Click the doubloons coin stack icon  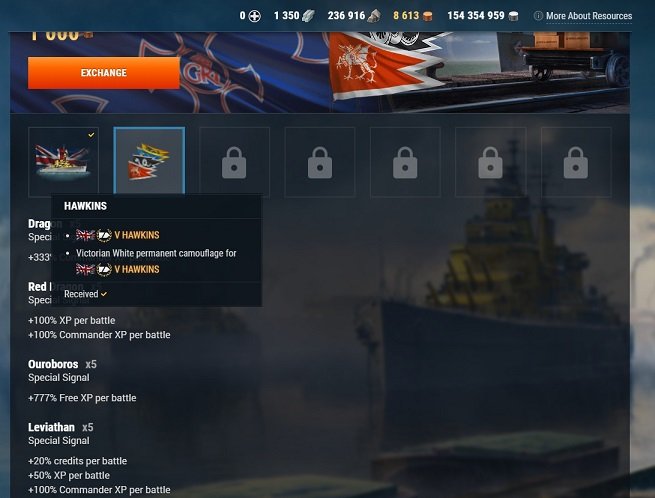[x=427, y=16]
